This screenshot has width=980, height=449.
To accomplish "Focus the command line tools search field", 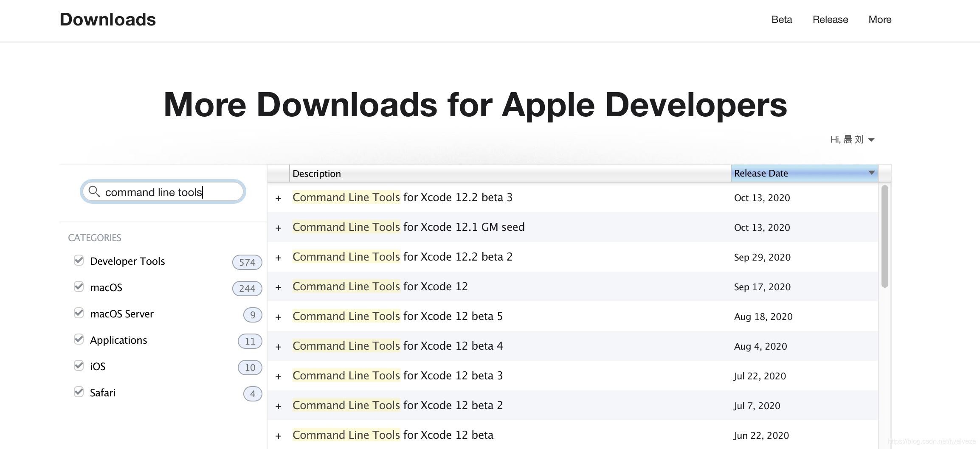I will coord(163,192).
